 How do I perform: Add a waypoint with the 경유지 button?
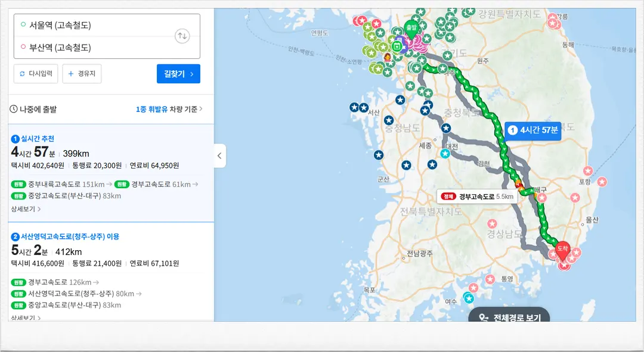tap(82, 74)
